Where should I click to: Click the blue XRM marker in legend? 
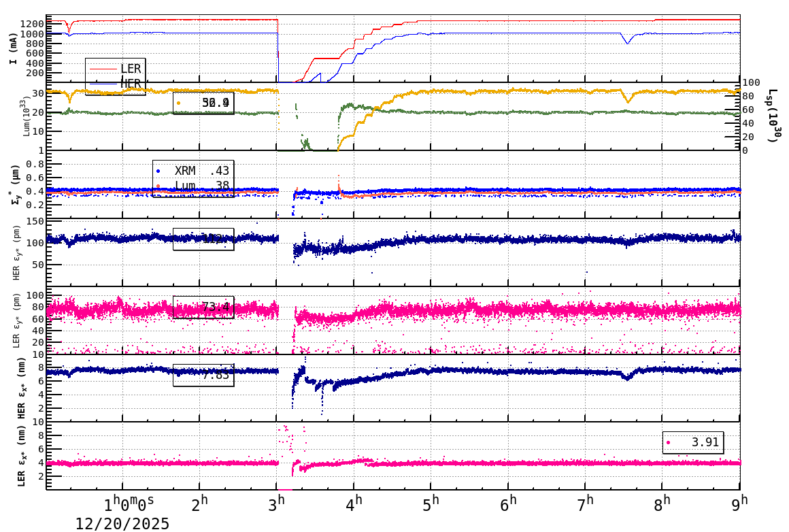pos(158,171)
